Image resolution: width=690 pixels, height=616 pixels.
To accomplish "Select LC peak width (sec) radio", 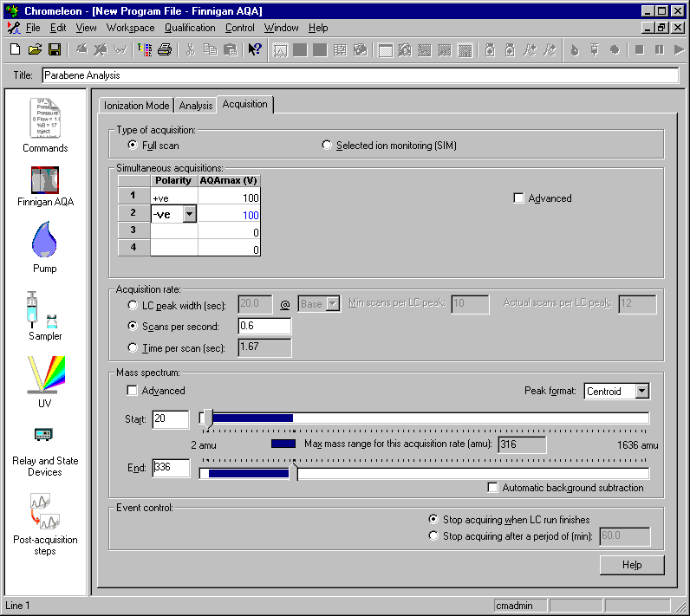I will pyautogui.click(x=132, y=305).
